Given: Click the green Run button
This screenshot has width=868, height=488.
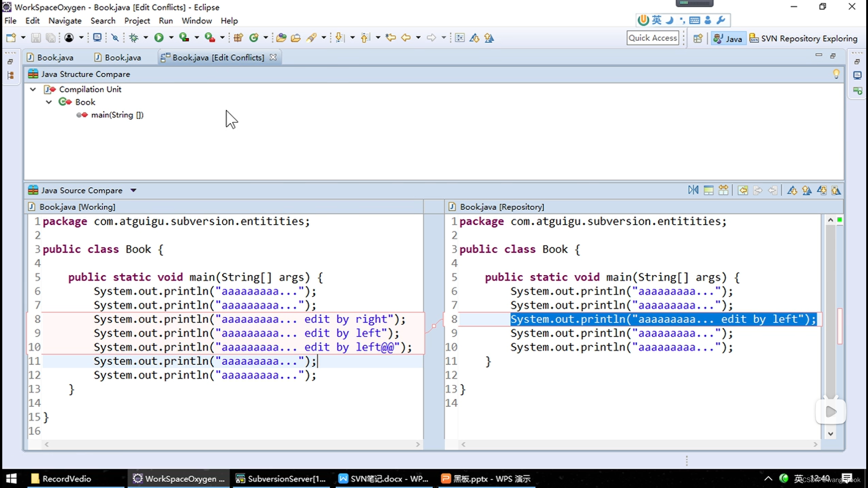Looking at the screenshot, I should 159,38.
